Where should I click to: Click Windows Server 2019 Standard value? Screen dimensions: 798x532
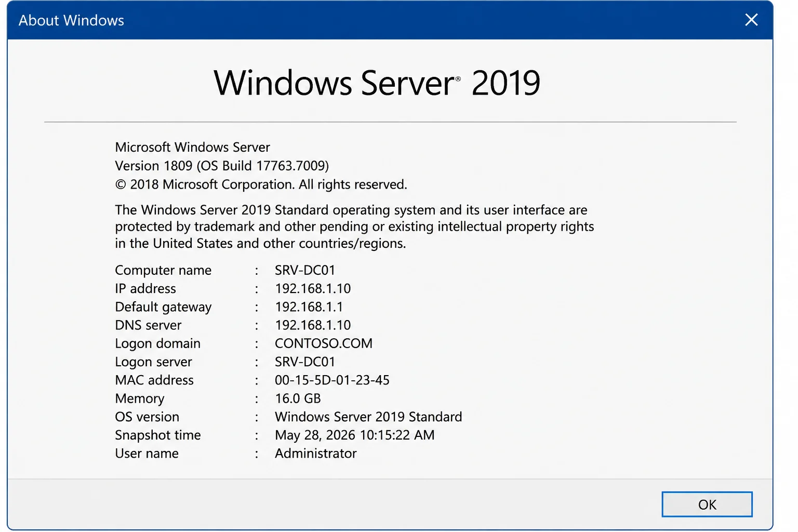[x=368, y=417]
